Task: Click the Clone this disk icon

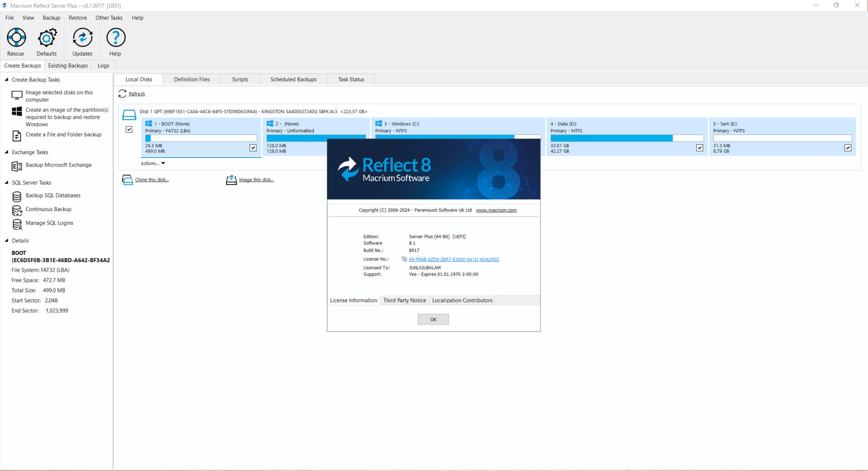Action: 127,180
